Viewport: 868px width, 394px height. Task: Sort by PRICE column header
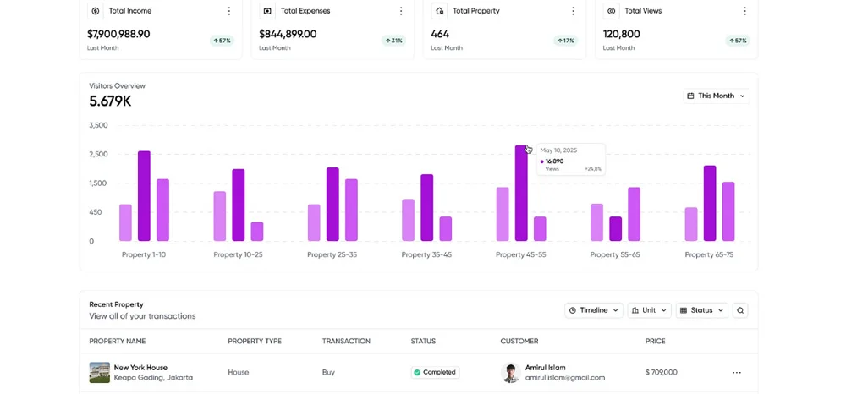click(656, 341)
